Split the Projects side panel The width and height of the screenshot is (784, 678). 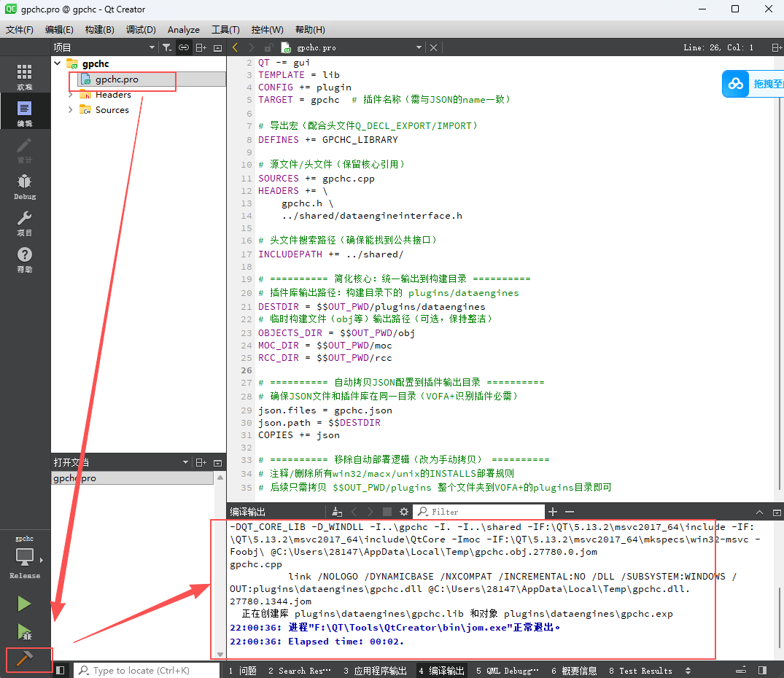coord(201,47)
